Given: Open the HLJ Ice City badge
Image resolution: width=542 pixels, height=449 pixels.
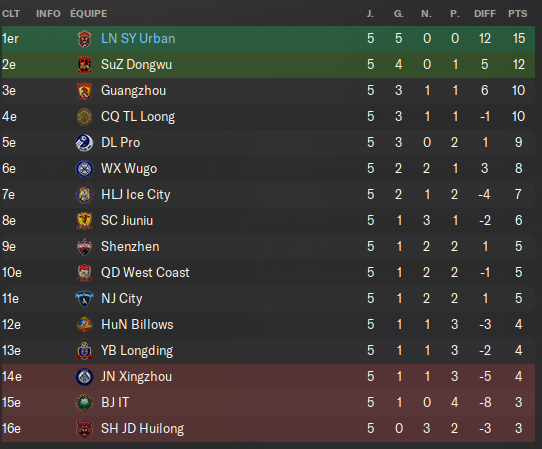Looking at the screenshot, I should [84, 195].
